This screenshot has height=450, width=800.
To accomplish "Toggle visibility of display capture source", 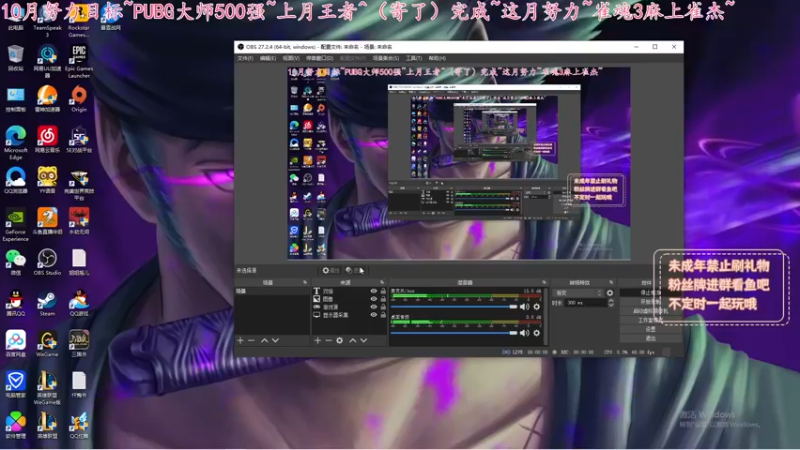I will coord(373,315).
